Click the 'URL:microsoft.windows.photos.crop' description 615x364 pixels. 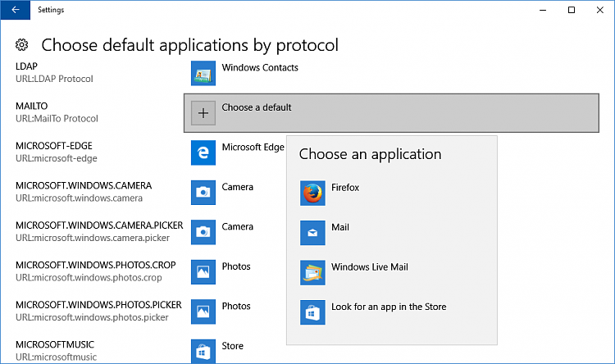[89, 278]
